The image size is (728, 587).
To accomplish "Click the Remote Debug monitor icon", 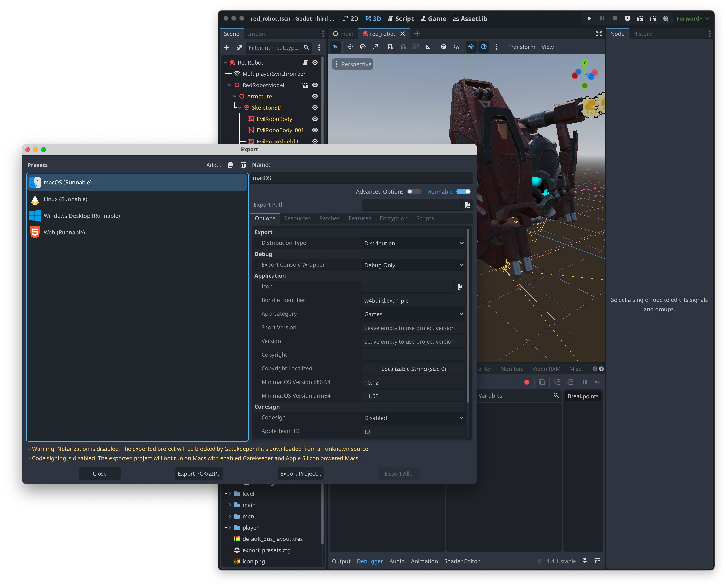I will [x=627, y=19].
